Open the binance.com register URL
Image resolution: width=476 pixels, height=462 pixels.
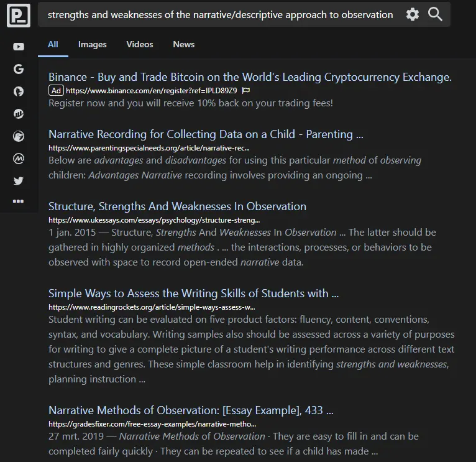click(x=151, y=91)
